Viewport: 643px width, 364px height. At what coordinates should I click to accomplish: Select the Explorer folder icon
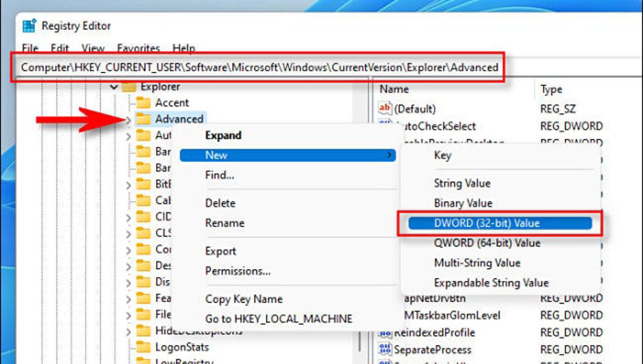point(129,87)
